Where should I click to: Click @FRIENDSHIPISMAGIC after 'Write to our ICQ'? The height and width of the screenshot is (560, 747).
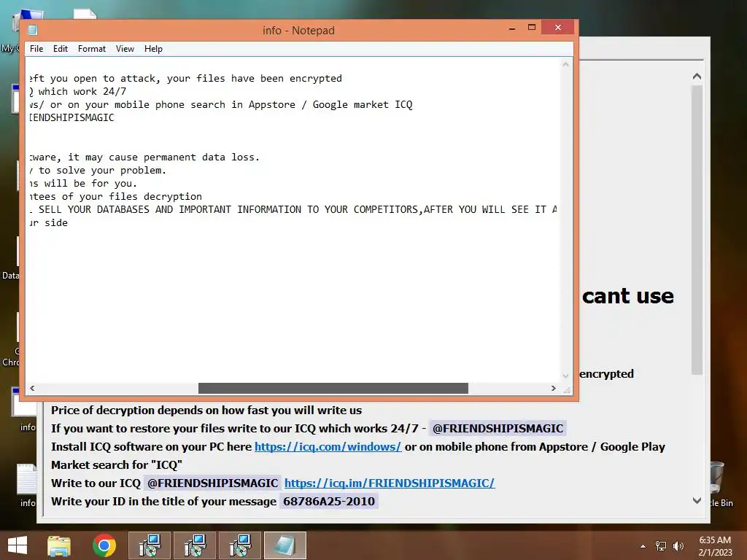[x=212, y=483]
